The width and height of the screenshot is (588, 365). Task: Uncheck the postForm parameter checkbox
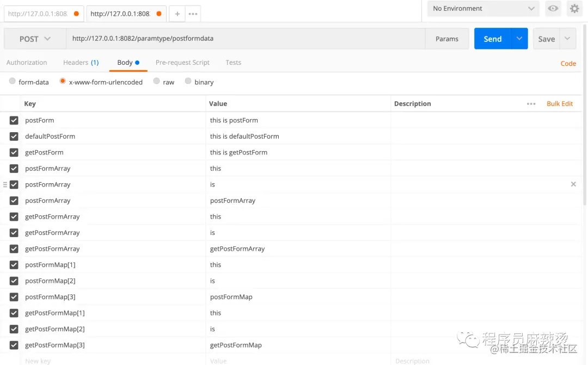(x=14, y=120)
